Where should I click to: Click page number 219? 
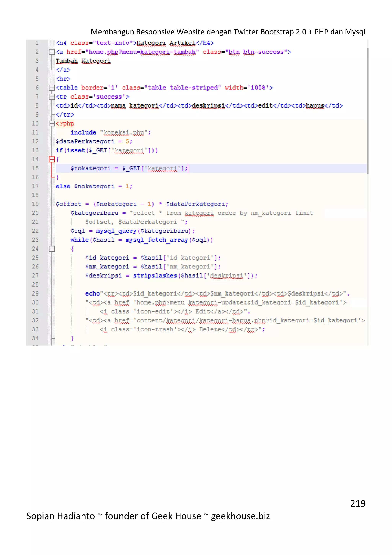coord(358,503)
